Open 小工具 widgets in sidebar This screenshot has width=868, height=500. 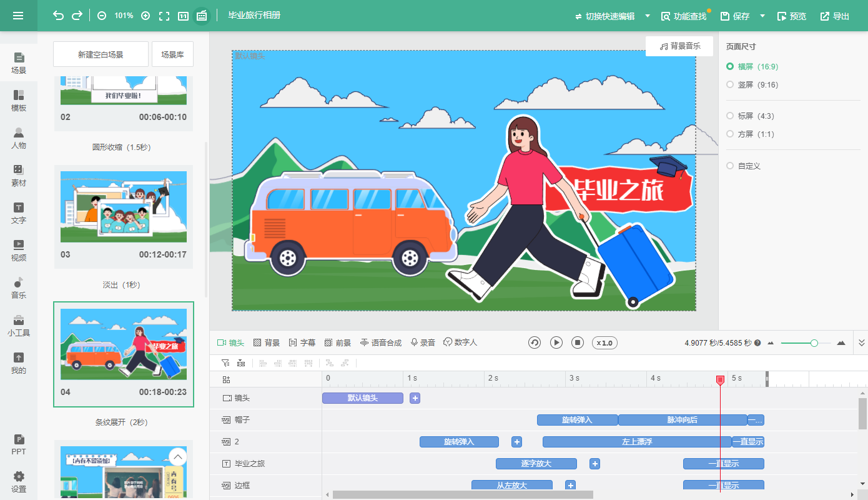(19, 326)
